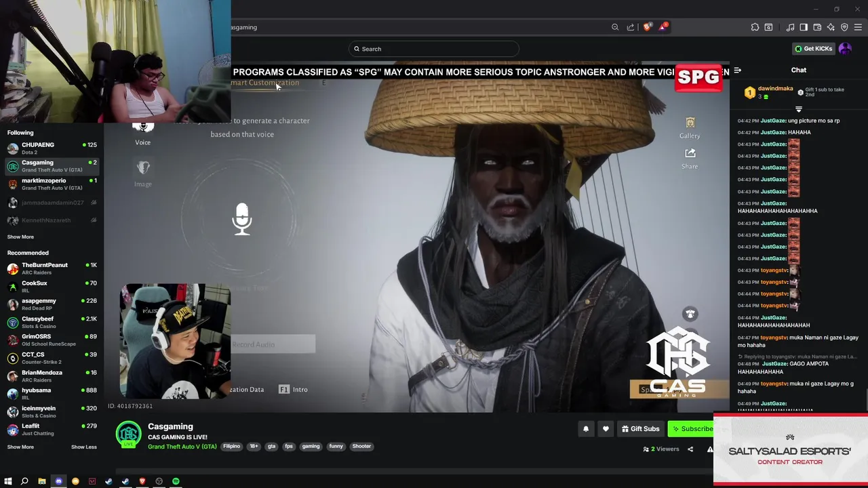
Task: Open TheBurntPeanut recommended channel
Action: click(52, 268)
